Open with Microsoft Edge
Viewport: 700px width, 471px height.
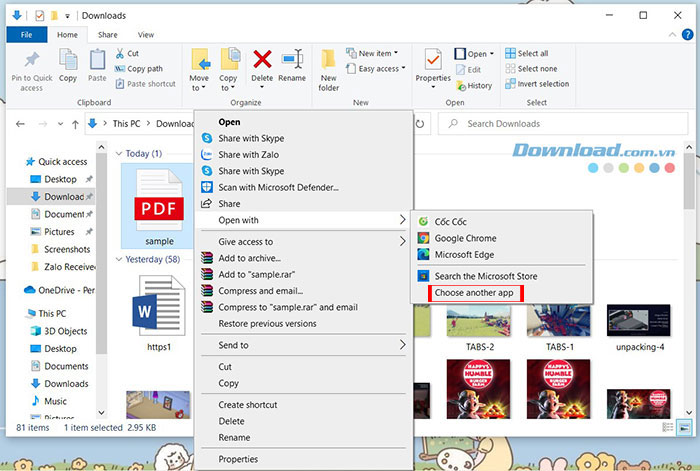(x=463, y=254)
